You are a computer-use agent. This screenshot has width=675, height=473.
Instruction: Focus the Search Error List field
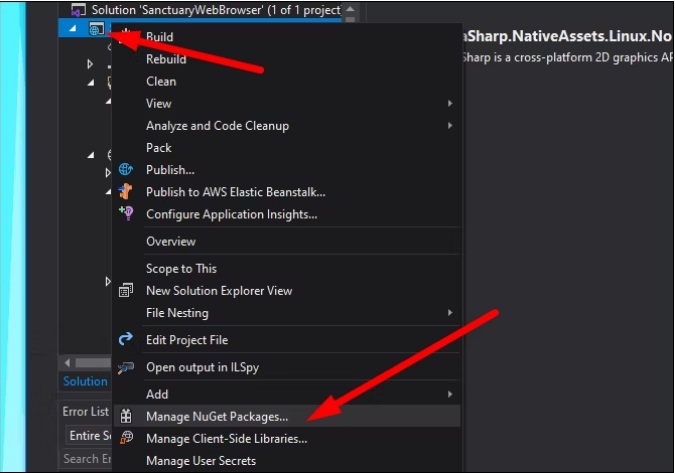(87, 459)
